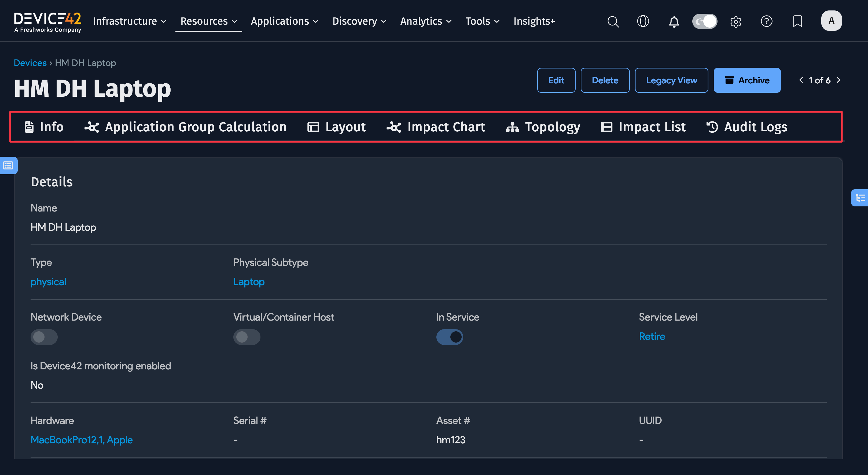Click the Archive button

coord(747,80)
